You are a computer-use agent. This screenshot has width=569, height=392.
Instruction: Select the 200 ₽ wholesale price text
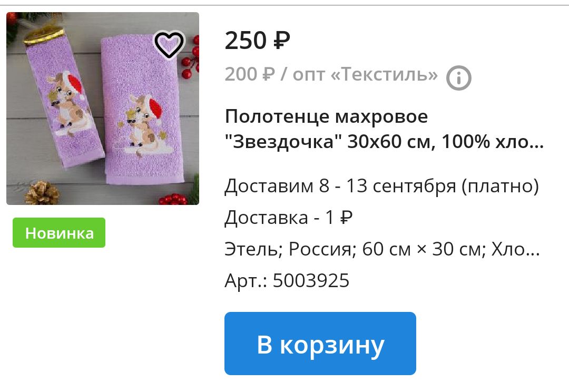pos(250,74)
